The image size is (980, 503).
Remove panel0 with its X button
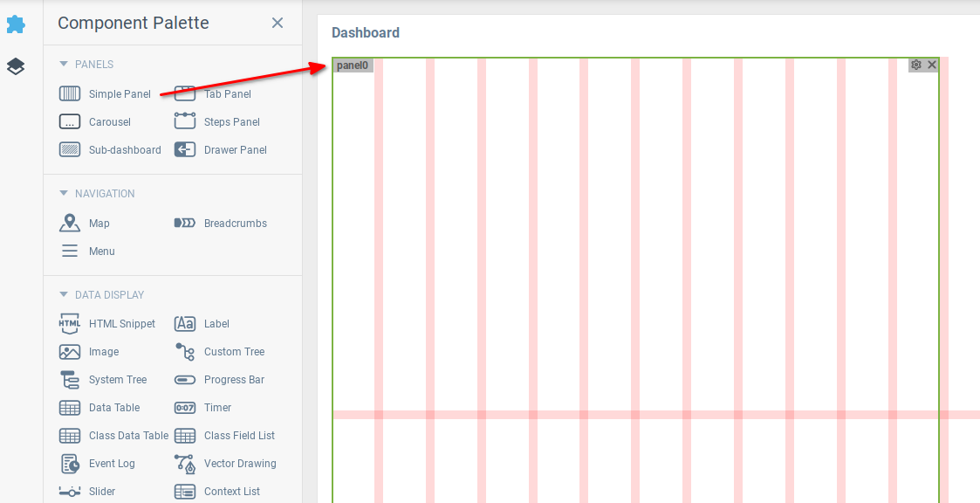point(932,65)
